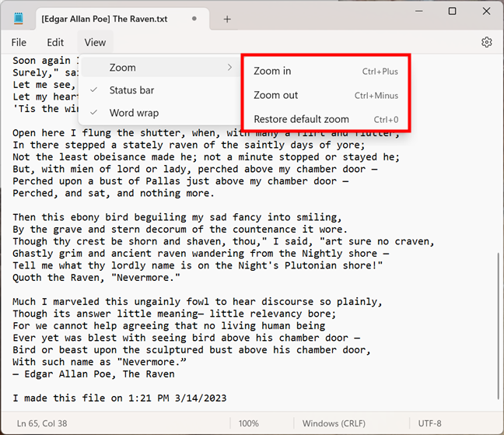Click line starting 'Though its answer little meaning'
This screenshot has width=504, height=435.
pos(174,314)
